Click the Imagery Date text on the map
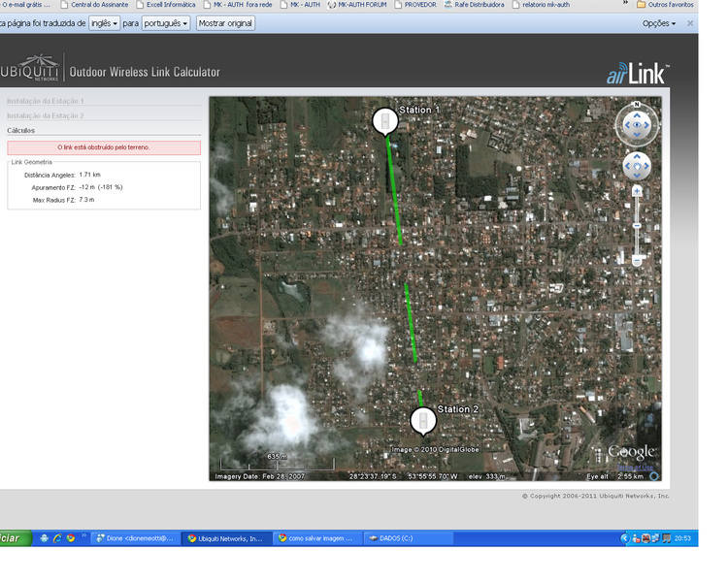The width and height of the screenshot is (728, 582). [260, 476]
